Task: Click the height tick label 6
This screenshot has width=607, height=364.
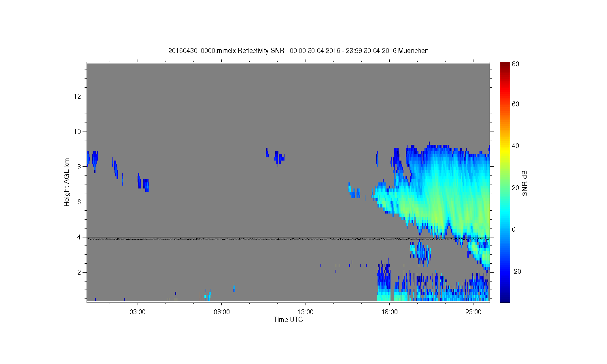Action: (x=80, y=202)
